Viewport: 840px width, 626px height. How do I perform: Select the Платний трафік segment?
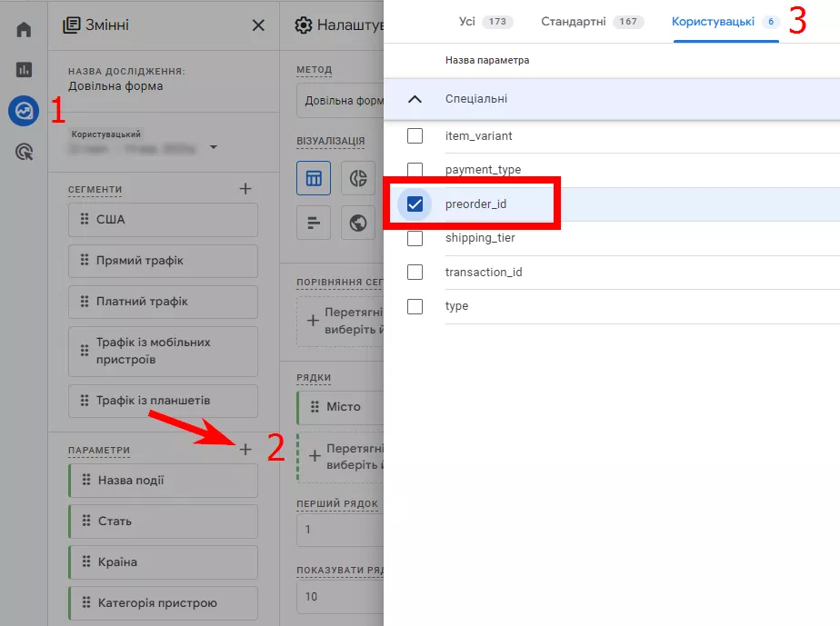pos(163,302)
